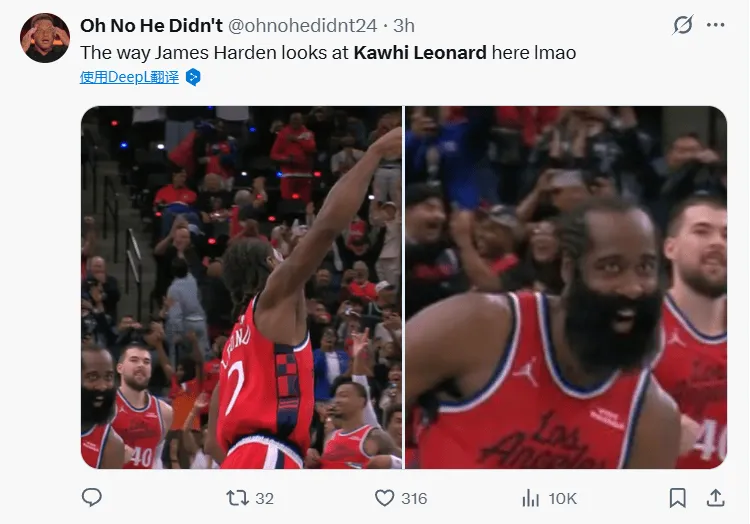Open the 3h timestamp link

click(404, 25)
